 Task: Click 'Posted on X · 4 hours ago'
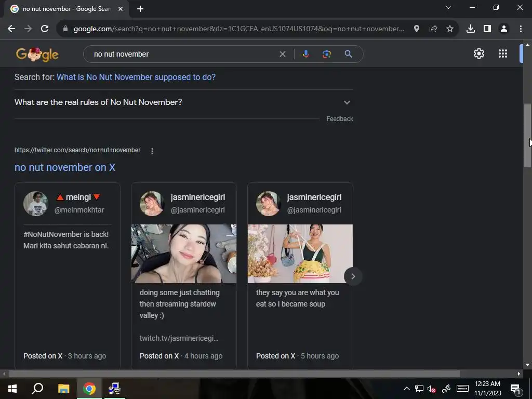coord(181,356)
